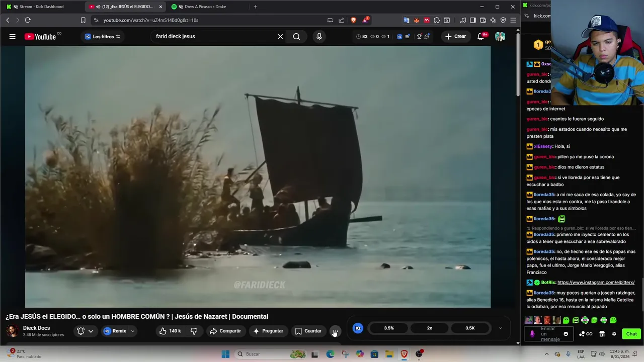This screenshot has height=362, width=644.
Task: Send message with green Chat button
Action: [x=631, y=334]
